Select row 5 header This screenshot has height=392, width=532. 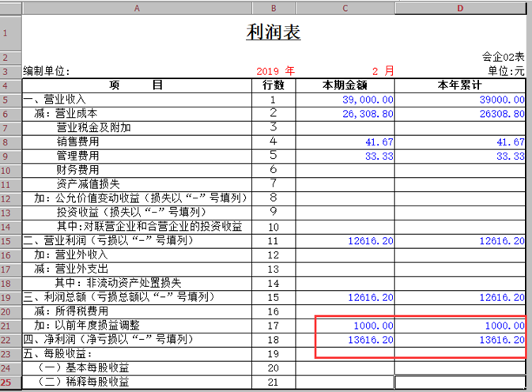click(11, 100)
